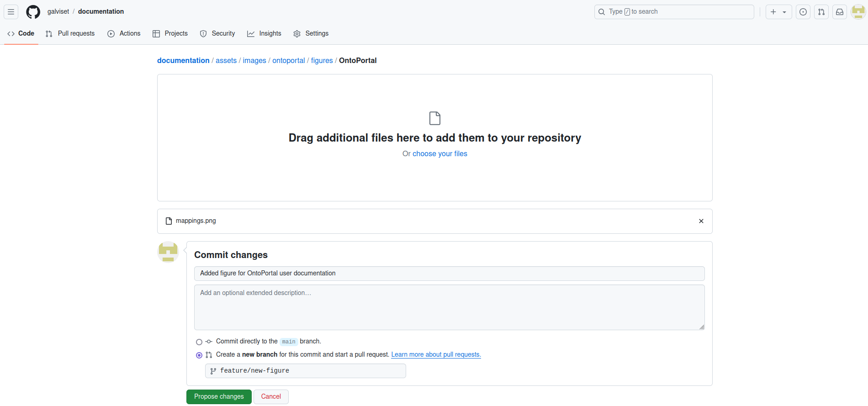Viewport: 868px width, 406px height.
Task: Click the plus create-new icon
Action: (x=773, y=12)
